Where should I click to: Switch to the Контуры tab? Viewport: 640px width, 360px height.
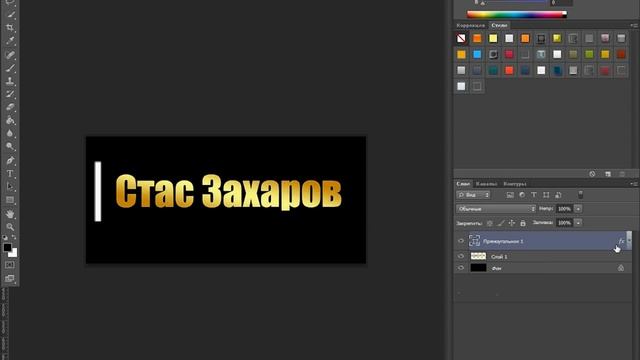(515, 184)
